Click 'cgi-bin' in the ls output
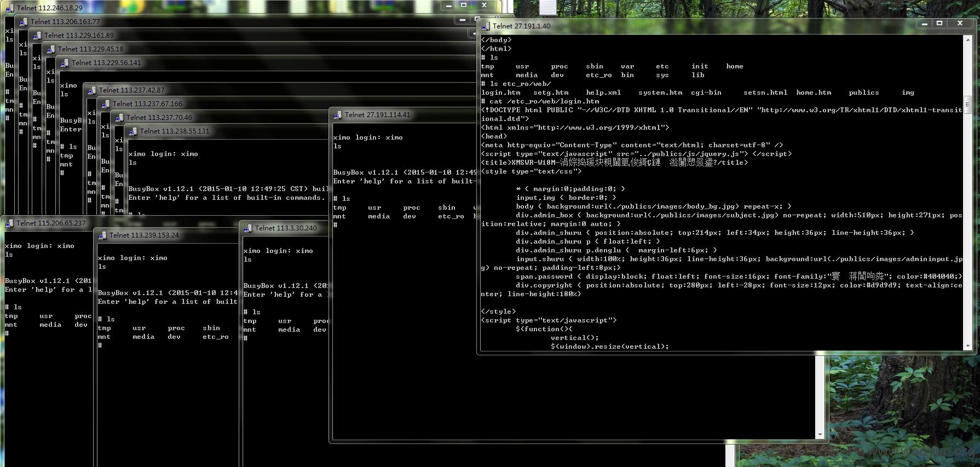This screenshot has height=467, width=980. coord(706,93)
